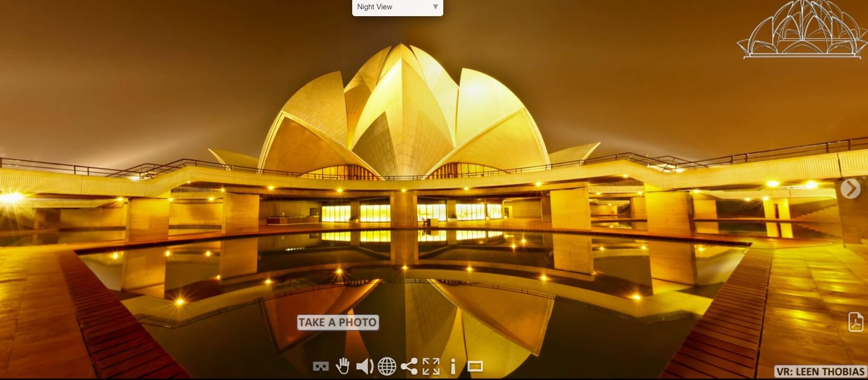Open the Night View scene dropdown
Screen dimensions: 868x380
397,7
